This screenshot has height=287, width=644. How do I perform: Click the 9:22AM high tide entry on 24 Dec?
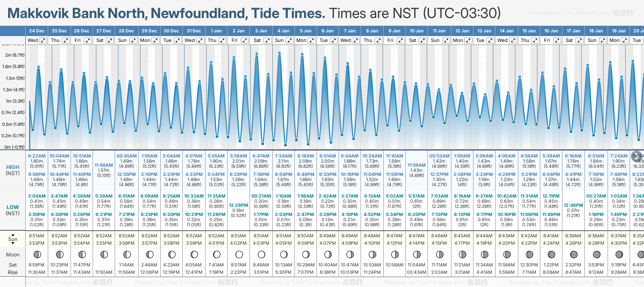(37, 156)
